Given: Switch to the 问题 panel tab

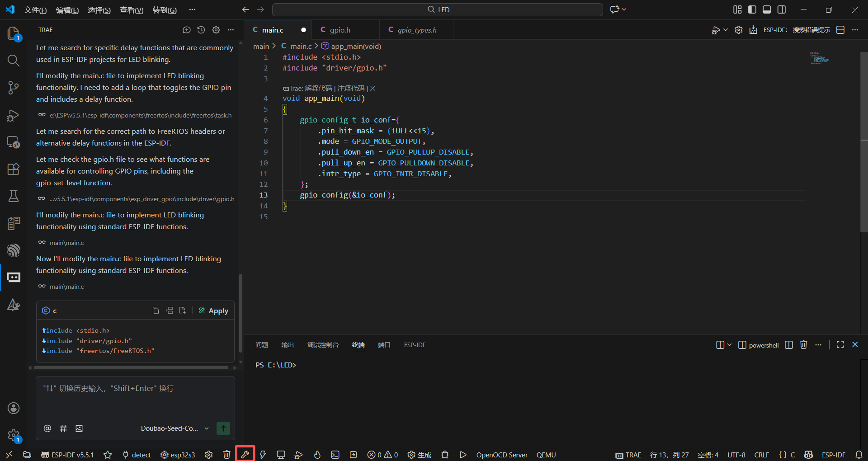Looking at the screenshot, I should point(262,345).
